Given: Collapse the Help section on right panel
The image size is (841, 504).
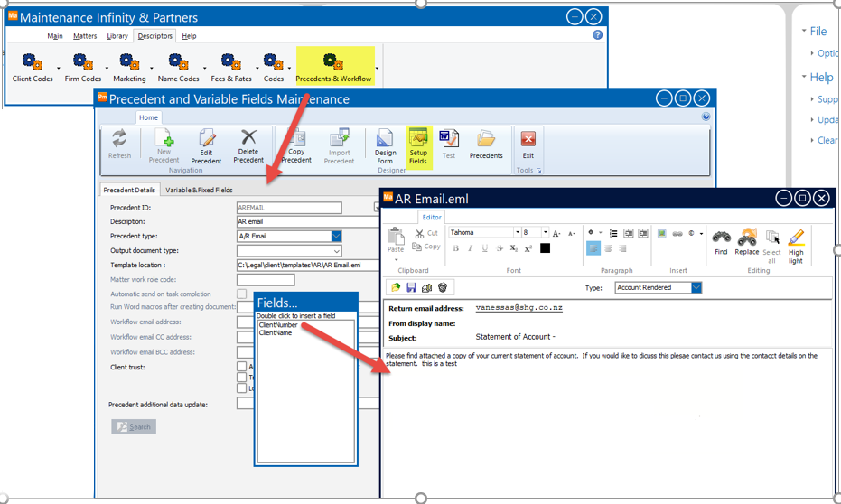Looking at the screenshot, I should [x=804, y=77].
